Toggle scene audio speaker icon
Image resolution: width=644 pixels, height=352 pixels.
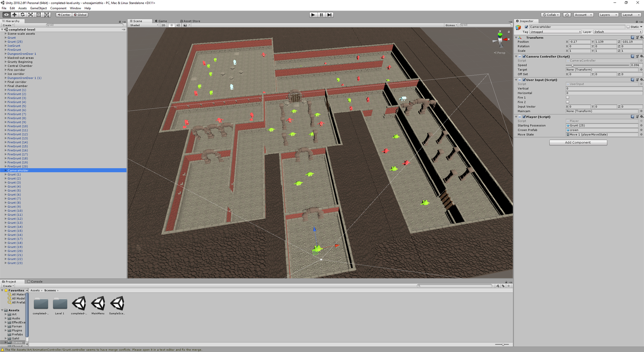178,25
